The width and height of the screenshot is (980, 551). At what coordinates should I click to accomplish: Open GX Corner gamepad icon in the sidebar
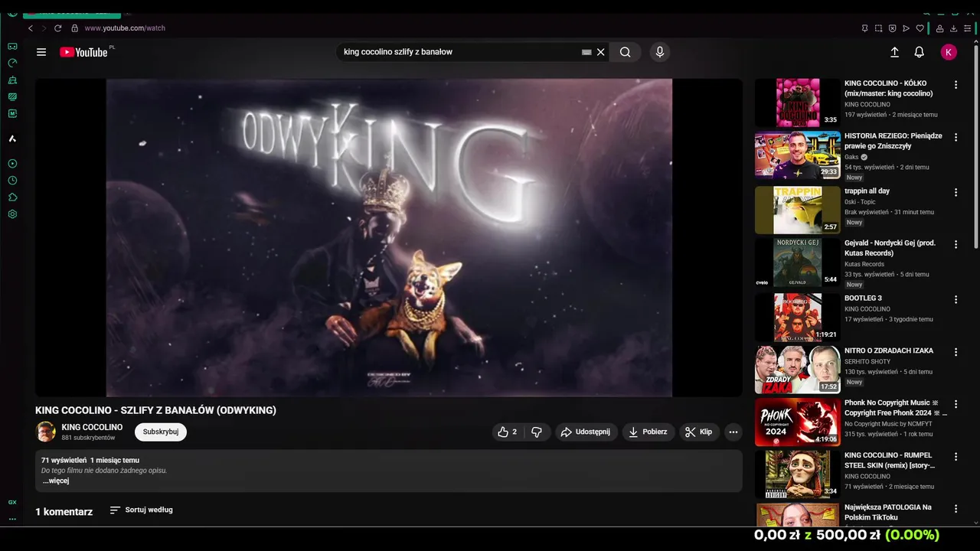coord(12,46)
